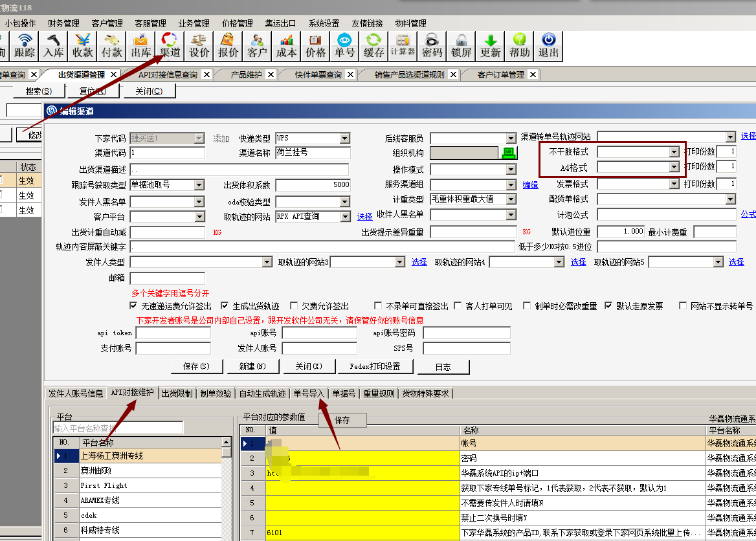
Task: Click the 更新 download toolbar icon
Action: [x=491, y=47]
